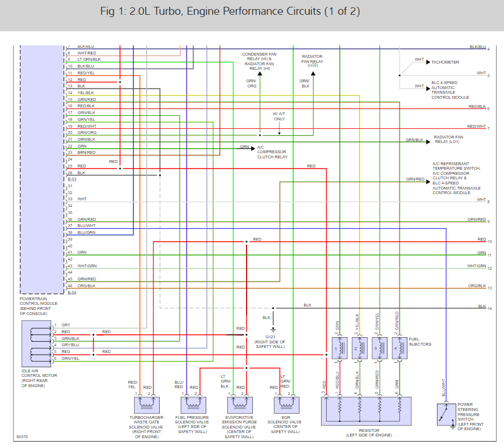Click the Radiator Fan Relay (LO2) label
The width and height of the screenshot is (504, 445).
(x=312, y=61)
